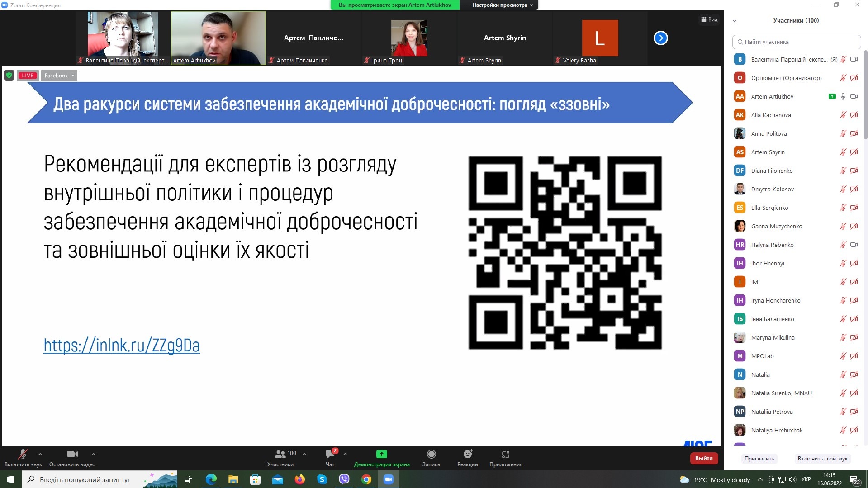This screenshot has width=868, height=488.
Task: Open the Вид view menu
Action: pos(709,19)
